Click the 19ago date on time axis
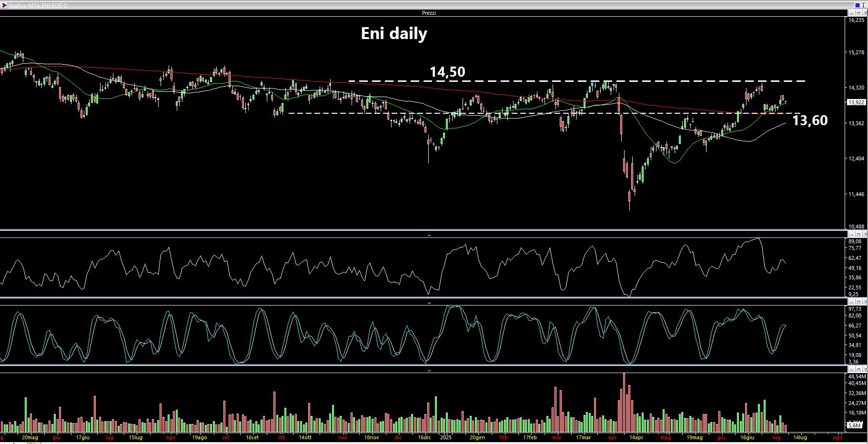The image size is (868, 444). coord(199,437)
